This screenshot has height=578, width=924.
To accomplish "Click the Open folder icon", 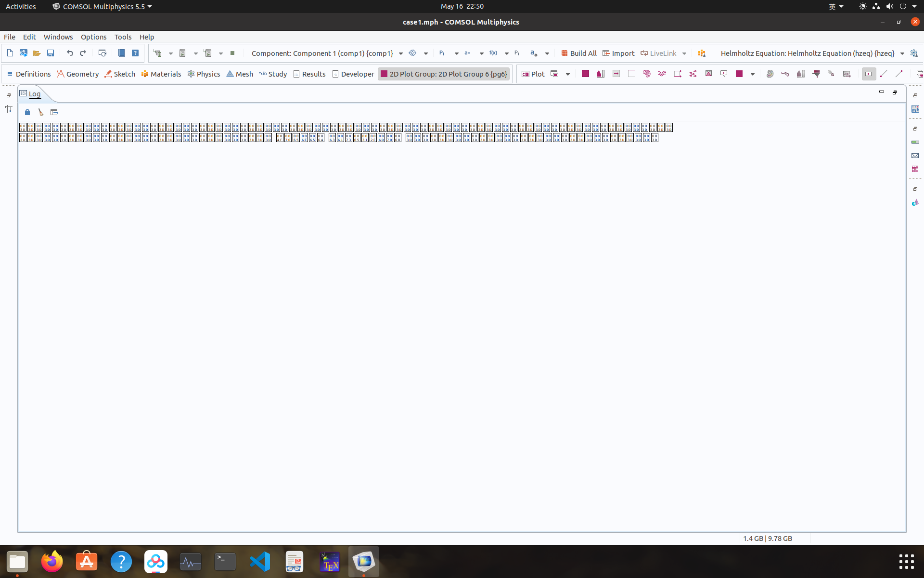I will 37,53.
